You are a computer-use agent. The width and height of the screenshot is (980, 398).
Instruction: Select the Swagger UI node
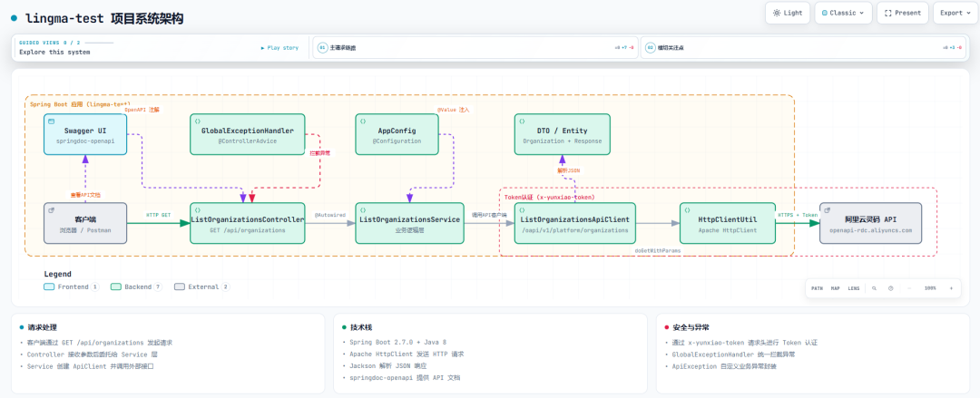[x=85, y=133]
